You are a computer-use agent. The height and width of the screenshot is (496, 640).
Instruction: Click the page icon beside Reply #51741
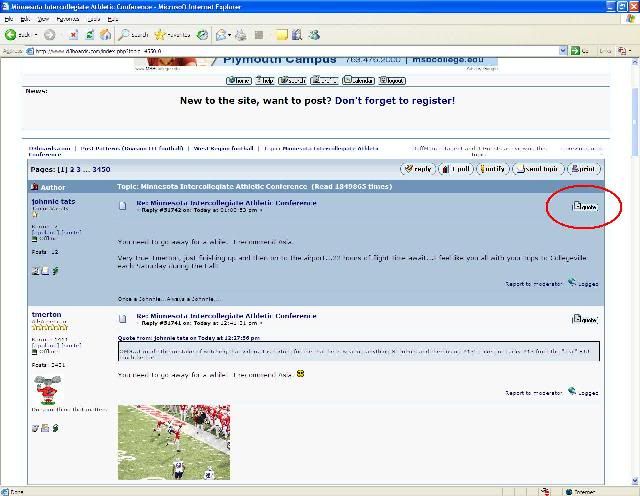122,318
